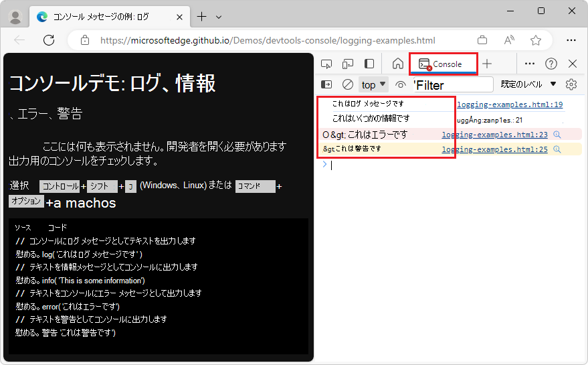Toggle device emulation icon in DevTools
The image size is (588, 365).
coord(348,64)
